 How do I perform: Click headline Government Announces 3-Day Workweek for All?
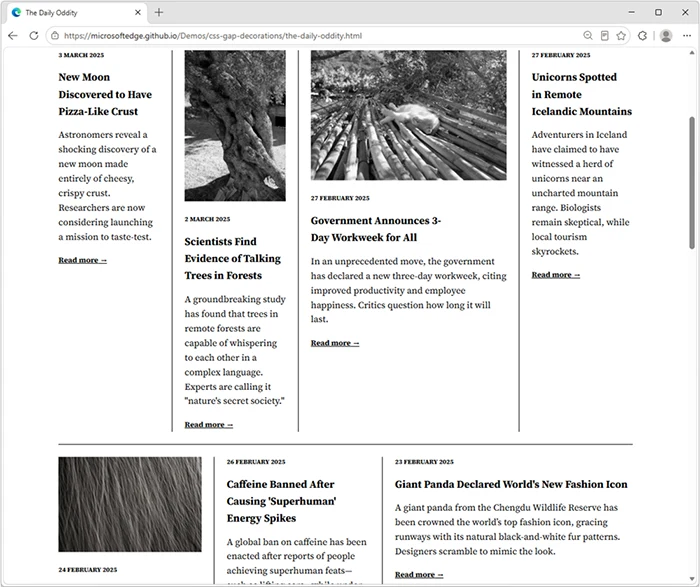tap(376, 229)
